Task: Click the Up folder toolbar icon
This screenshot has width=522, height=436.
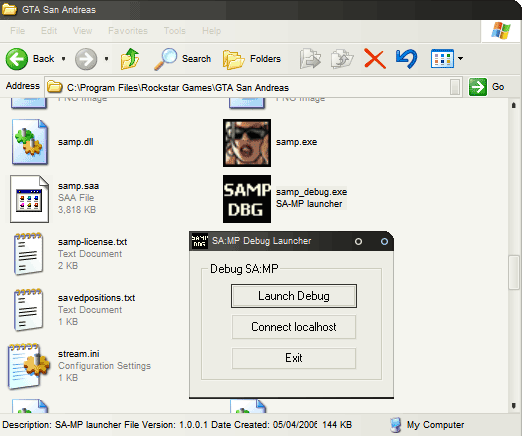Action: point(130,59)
